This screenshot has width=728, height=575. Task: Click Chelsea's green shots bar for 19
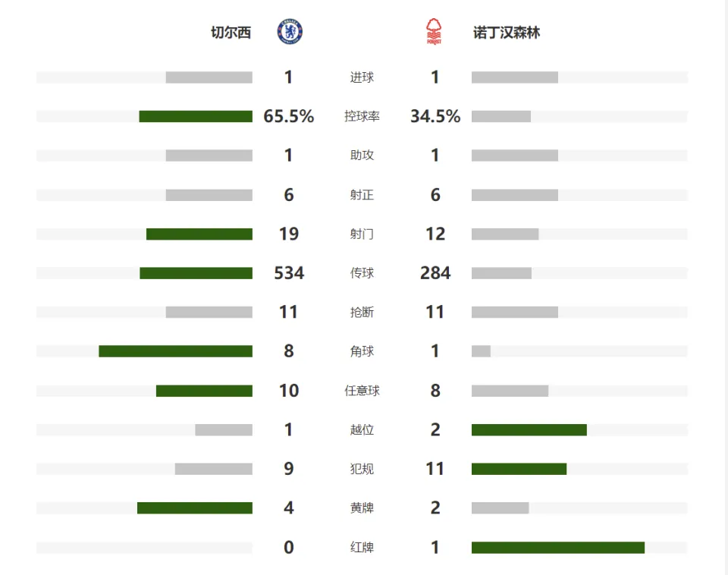point(199,234)
